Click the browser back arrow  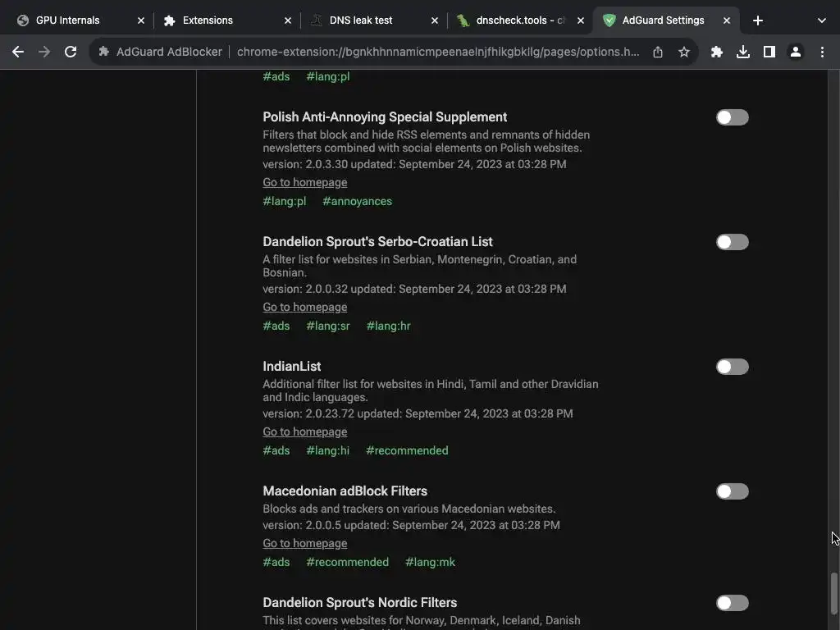(18, 52)
